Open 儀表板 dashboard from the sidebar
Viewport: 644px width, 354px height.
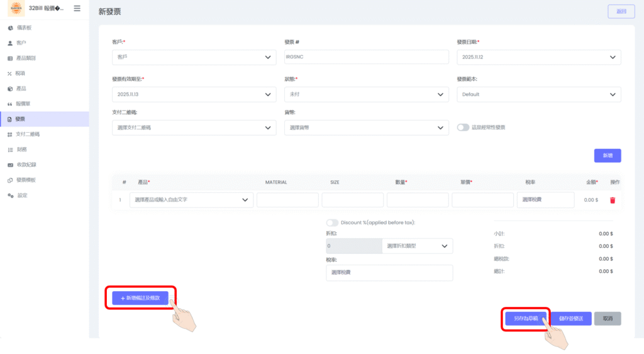[24, 28]
